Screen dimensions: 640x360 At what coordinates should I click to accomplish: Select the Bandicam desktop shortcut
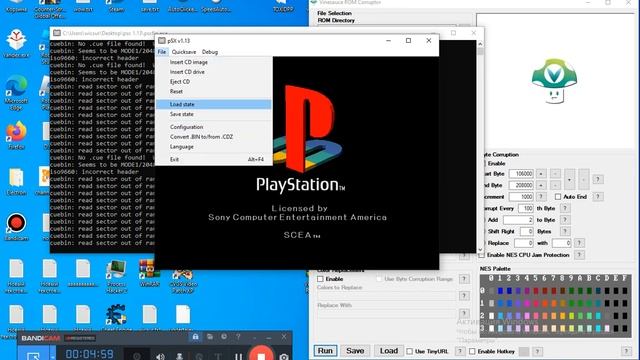tap(16, 227)
